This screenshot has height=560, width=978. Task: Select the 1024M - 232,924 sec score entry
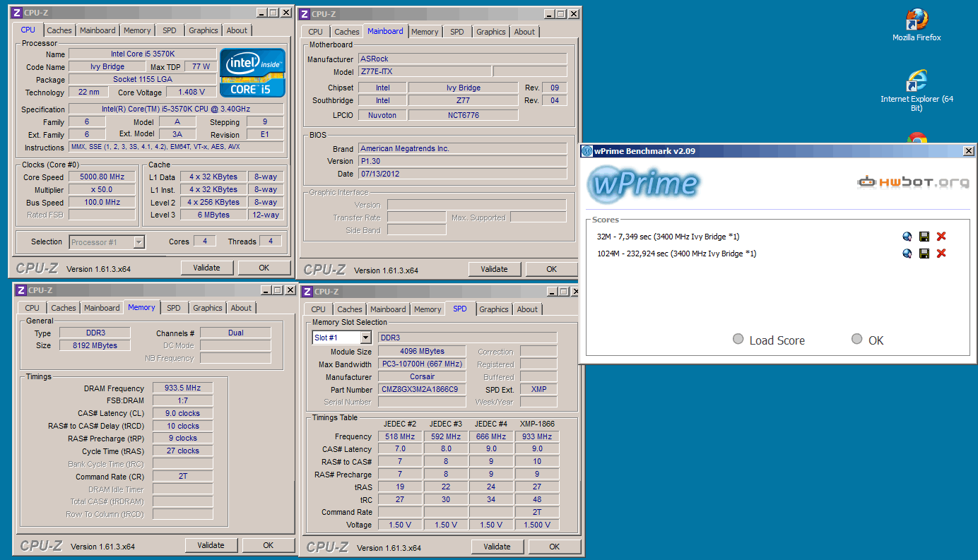click(x=676, y=254)
